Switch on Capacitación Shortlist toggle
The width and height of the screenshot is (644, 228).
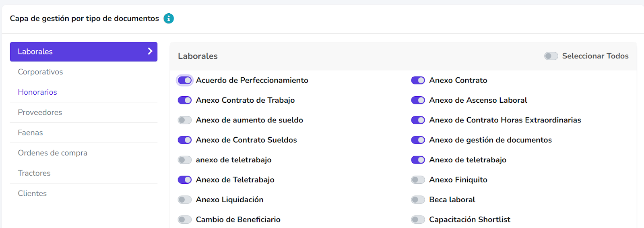[418, 220]
